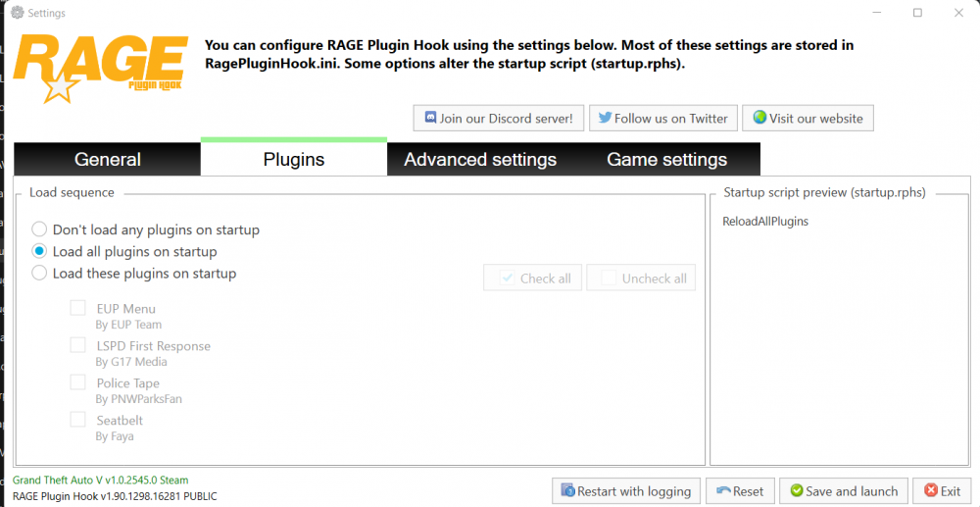Select Load all plugins on startup
The height and width of the screenshot is (507, 980).
tap(39, 251)
